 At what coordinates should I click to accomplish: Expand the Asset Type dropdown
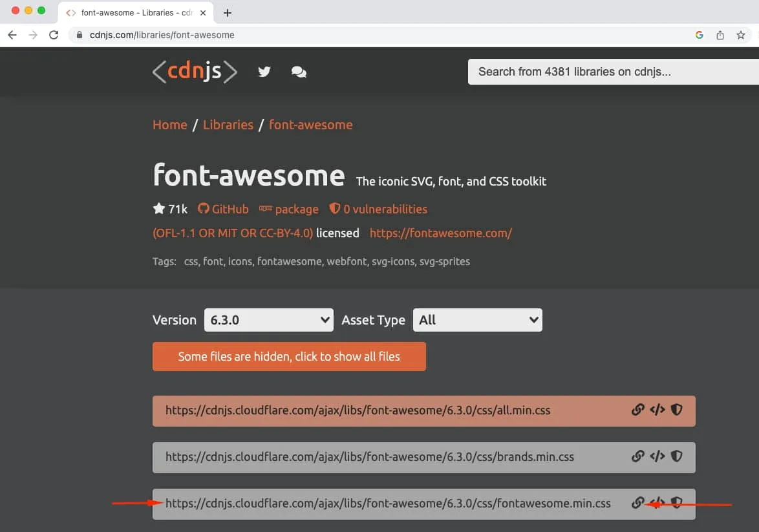coord(477,320)
